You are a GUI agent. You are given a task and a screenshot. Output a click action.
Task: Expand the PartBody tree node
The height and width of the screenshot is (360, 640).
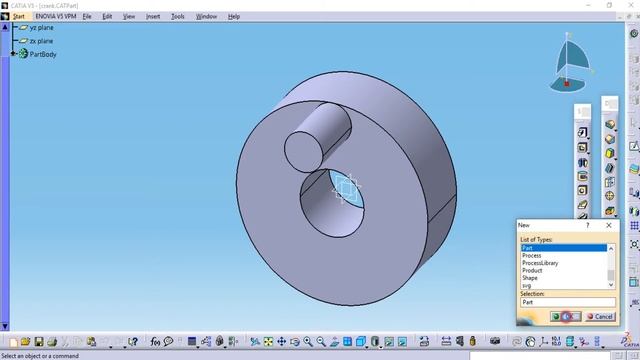click(13, 53)
